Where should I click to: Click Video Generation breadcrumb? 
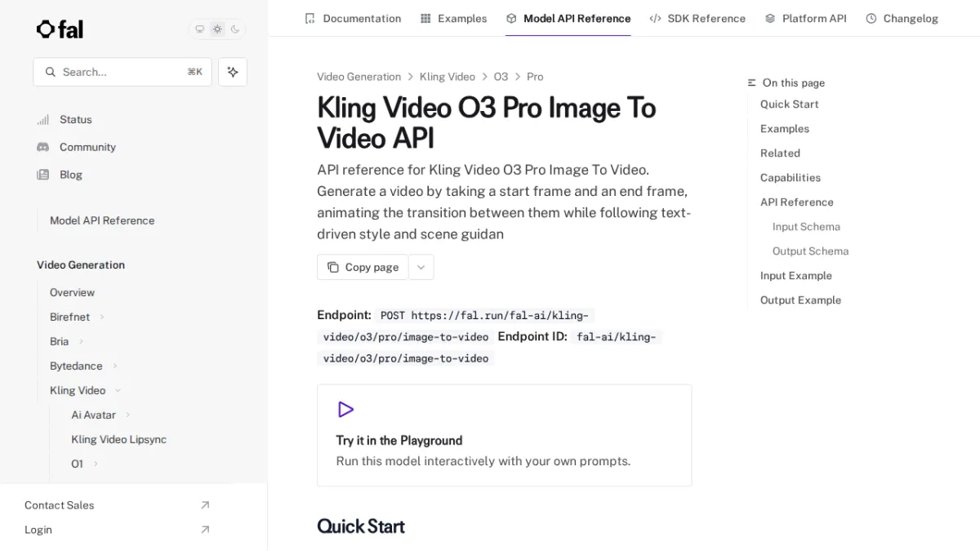click(359, 77)
